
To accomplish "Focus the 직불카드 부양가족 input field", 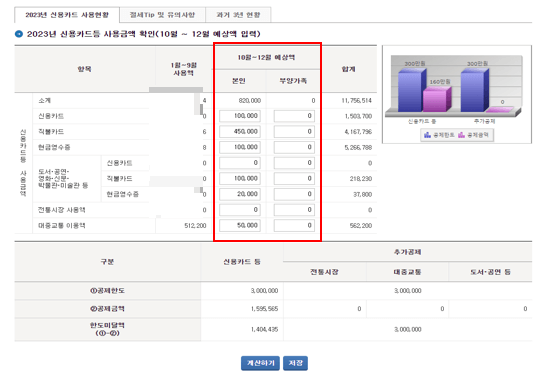I will (294, 132).
